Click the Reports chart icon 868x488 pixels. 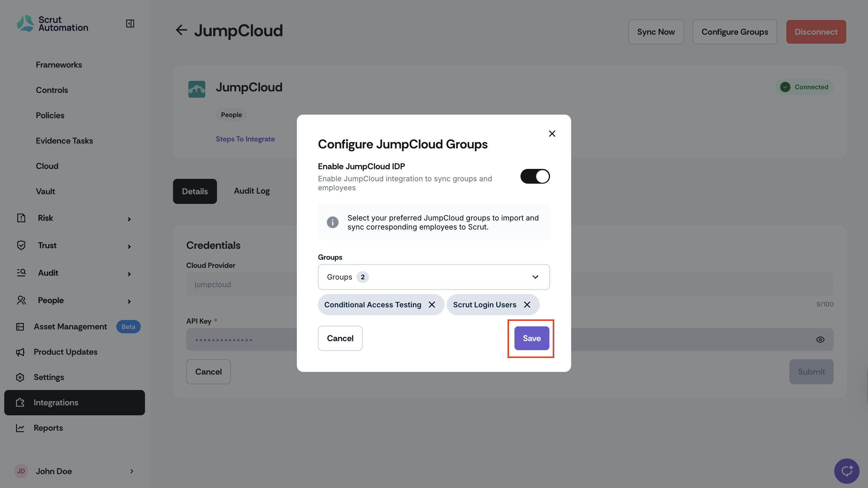click(x=20, y=428)
